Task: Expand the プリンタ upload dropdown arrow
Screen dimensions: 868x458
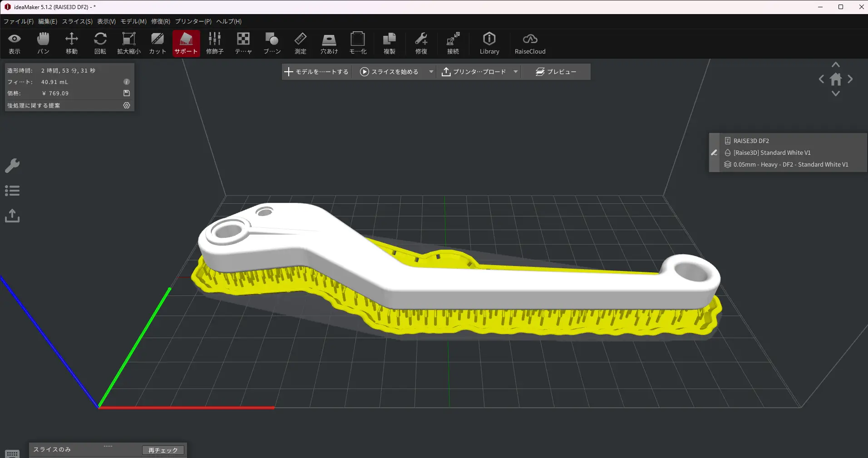Action: 516,72
